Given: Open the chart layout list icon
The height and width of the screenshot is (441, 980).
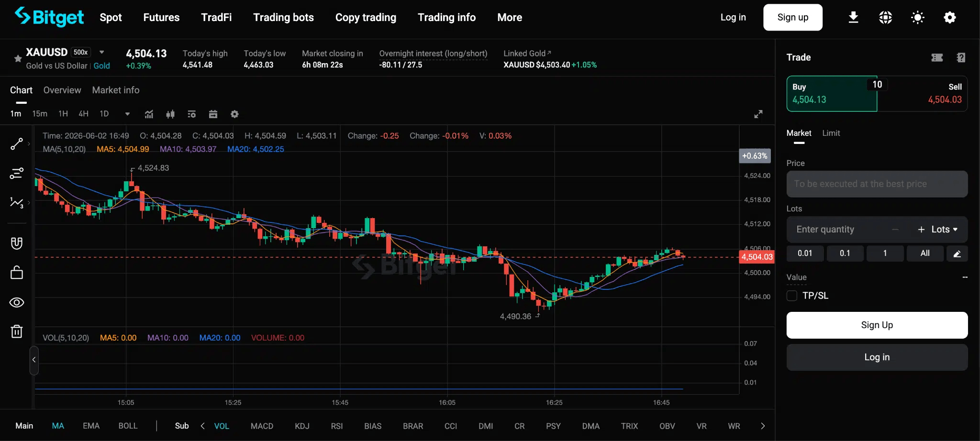Looking at the screenshot, I should [192, 114].
